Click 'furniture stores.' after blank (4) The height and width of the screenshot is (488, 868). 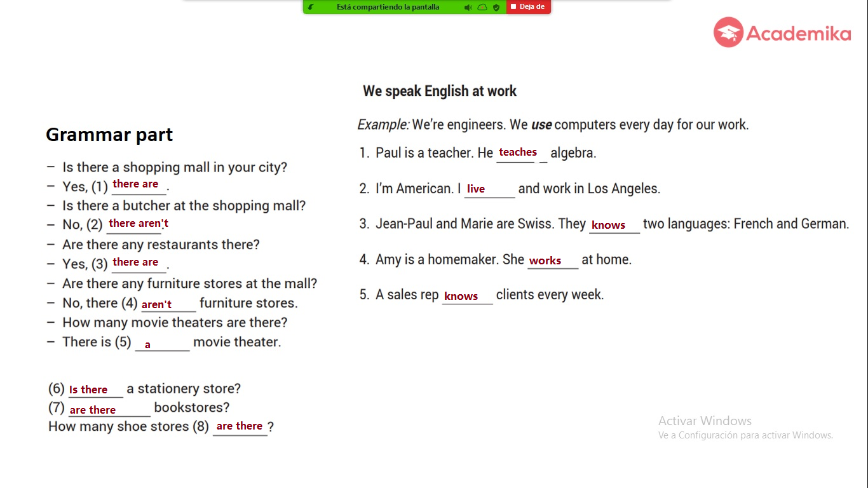(248, 303)
